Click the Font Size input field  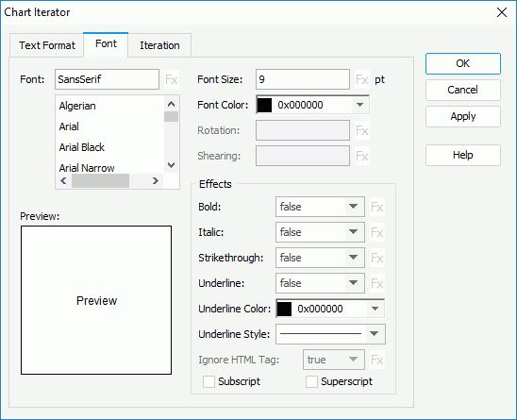pos(303,79)
